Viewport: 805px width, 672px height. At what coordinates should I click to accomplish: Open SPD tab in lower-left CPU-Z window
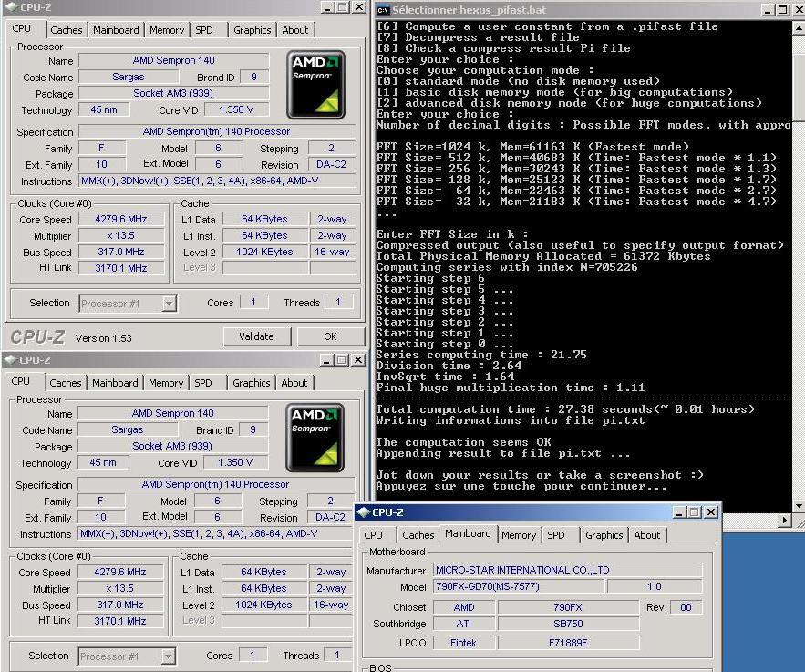202,383
